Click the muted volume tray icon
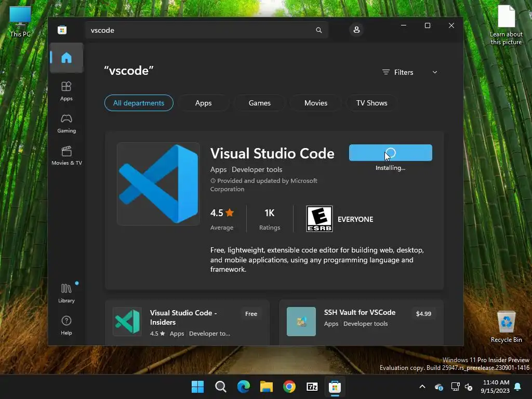This screenshot has width=532, height=399. pyautogui.click(x=469, y=387)
